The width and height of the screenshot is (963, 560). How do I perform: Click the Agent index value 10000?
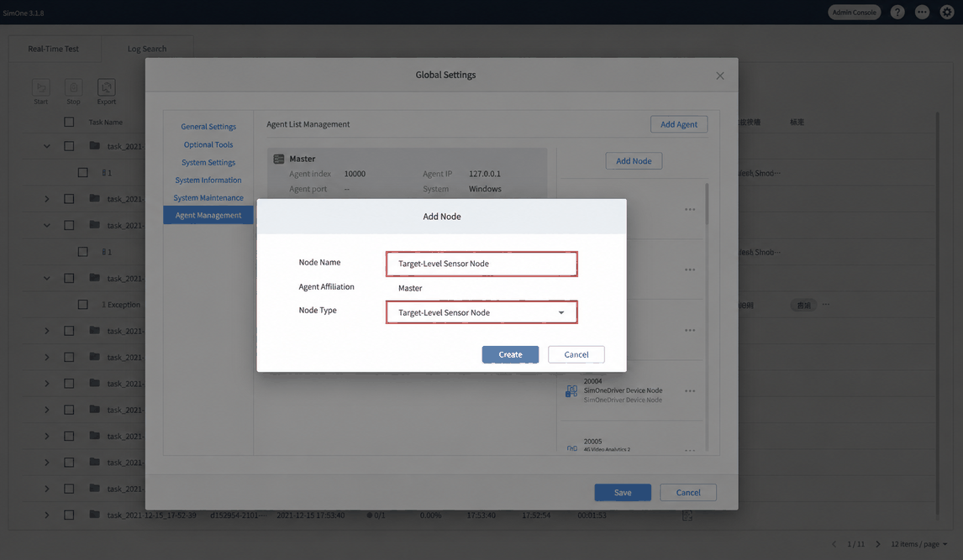coord(355,174)
